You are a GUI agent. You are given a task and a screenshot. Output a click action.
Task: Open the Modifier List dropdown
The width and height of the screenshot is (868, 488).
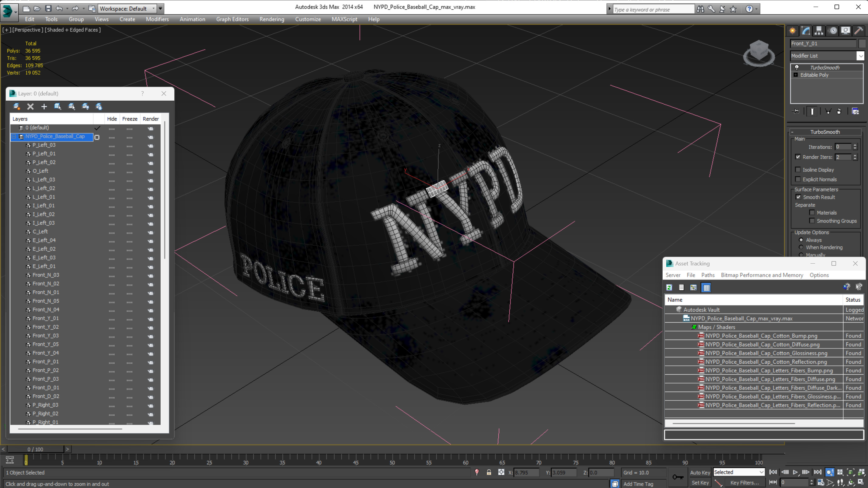[861, 56]
